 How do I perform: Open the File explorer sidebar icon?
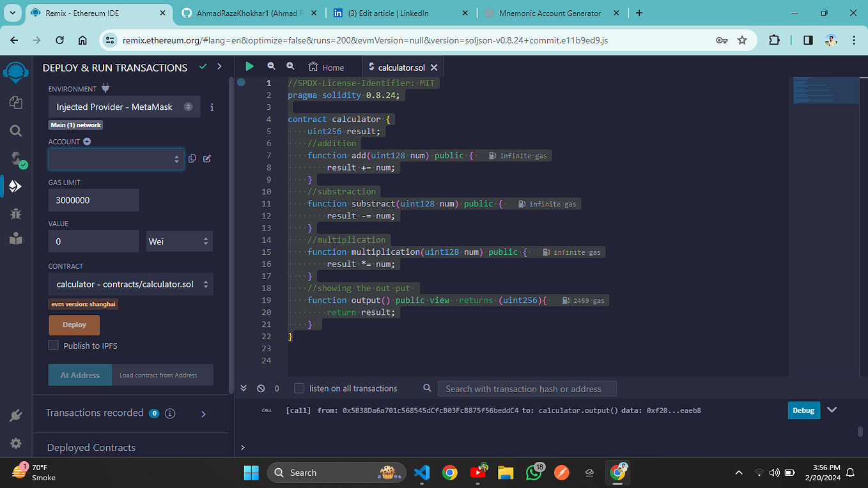(16, 102)
